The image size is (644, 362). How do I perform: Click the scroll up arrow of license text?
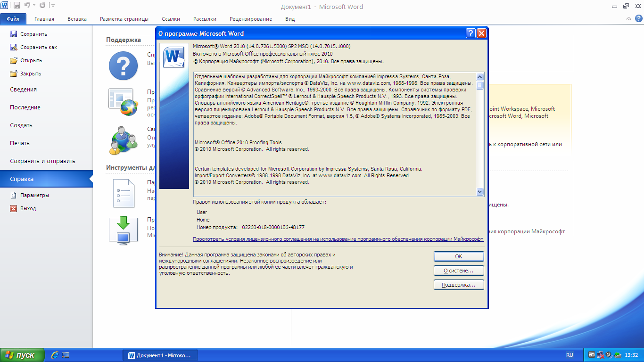point(480,77)
